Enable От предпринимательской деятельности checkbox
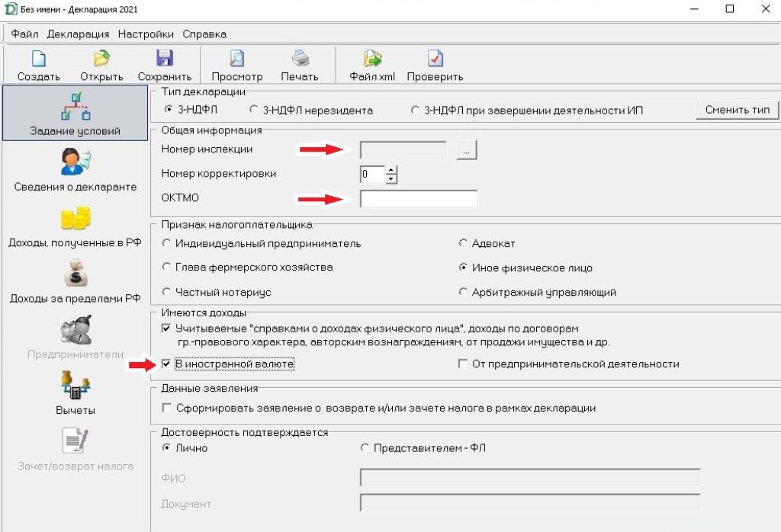 pos(463,364)
